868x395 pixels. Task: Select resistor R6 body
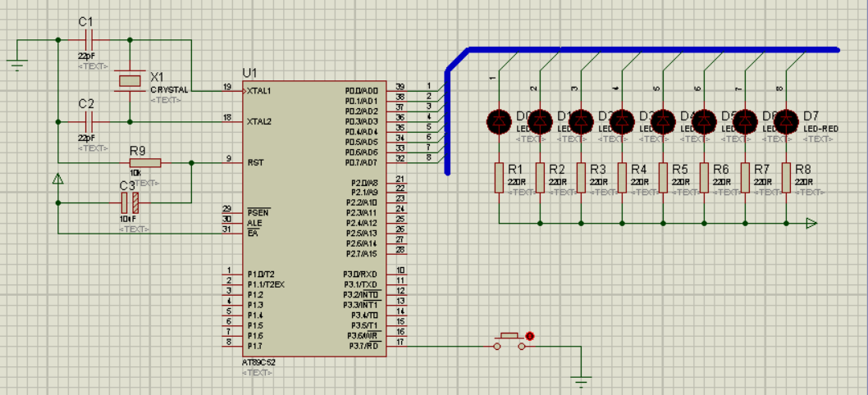click(704, 178)
